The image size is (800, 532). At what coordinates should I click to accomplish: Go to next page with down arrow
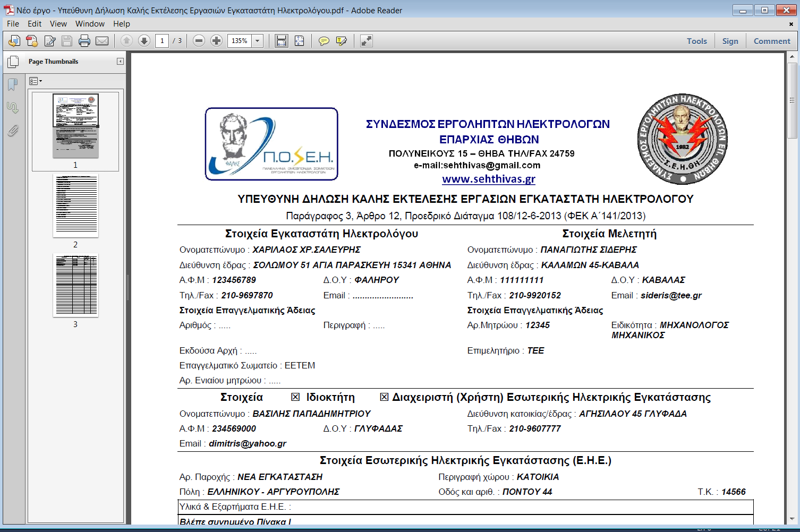point(144,41)
